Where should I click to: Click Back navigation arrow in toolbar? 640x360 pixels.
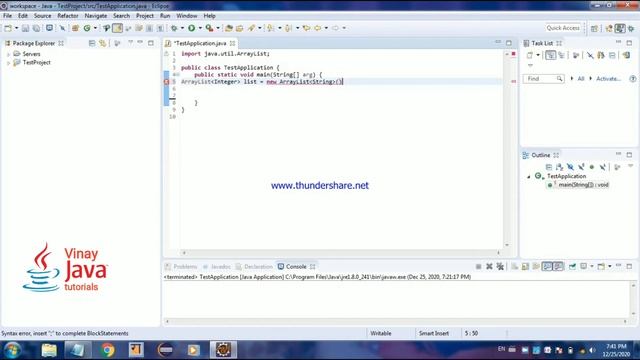(x=318, y=28)
